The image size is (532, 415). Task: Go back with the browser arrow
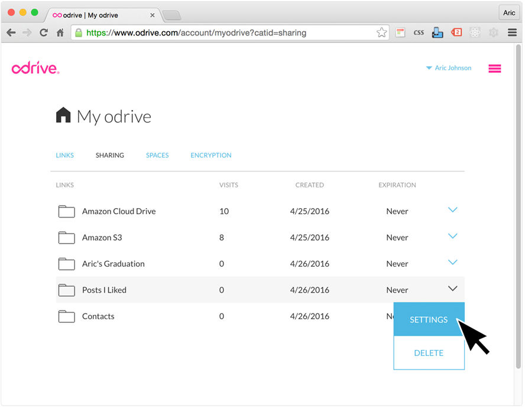11,33
